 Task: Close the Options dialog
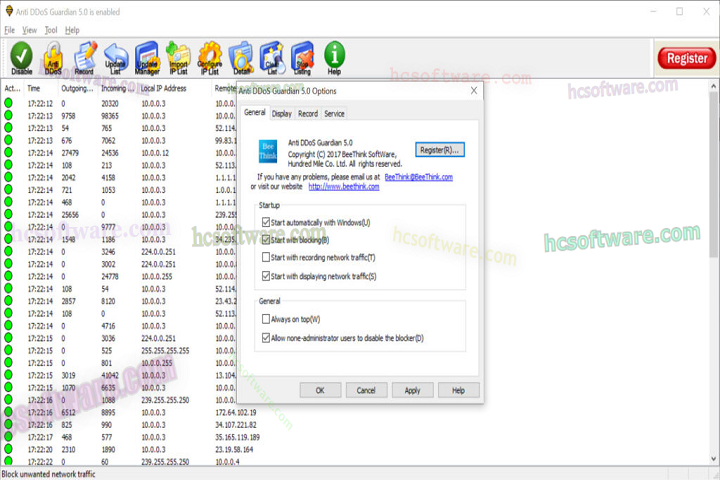click(x=474, y=90)
